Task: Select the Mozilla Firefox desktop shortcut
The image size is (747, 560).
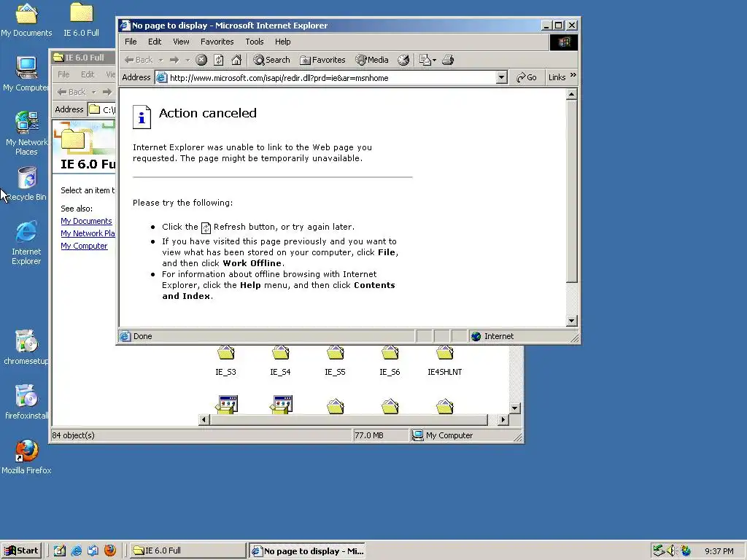Action: (26, 457)
